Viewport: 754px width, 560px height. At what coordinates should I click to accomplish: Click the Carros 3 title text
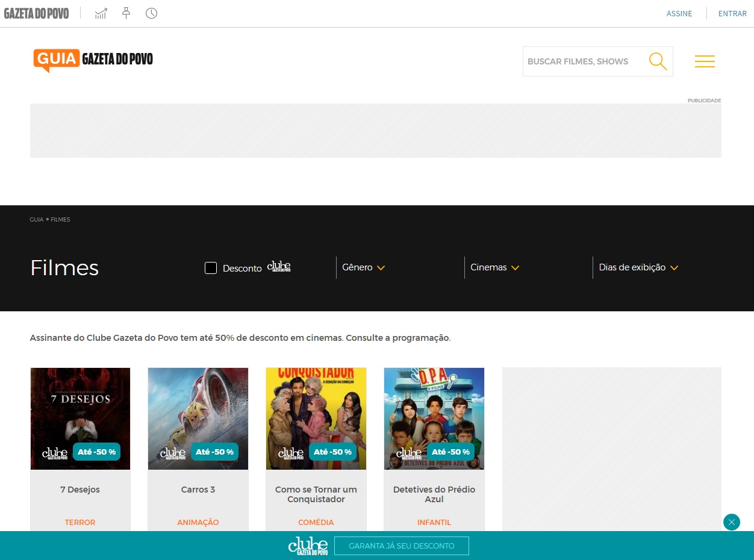[x=198, y=490]
